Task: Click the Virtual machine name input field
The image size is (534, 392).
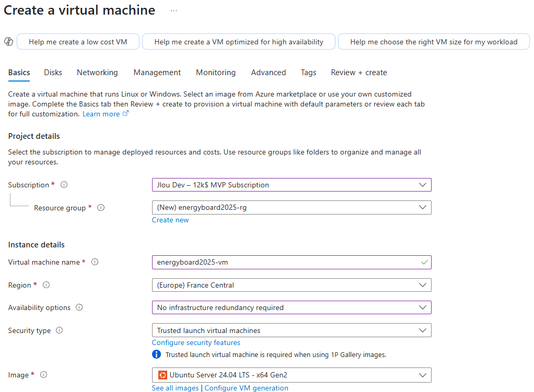Action: (x=292, y=263)
